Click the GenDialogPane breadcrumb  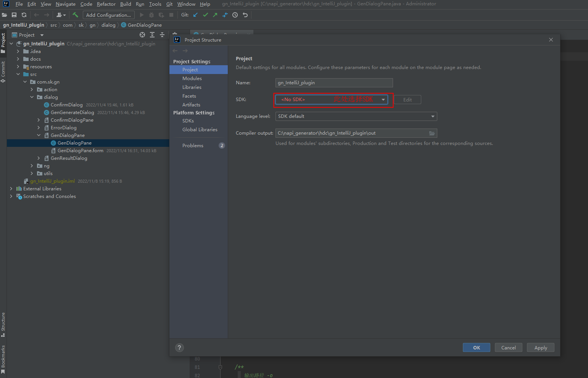(142, 25)
